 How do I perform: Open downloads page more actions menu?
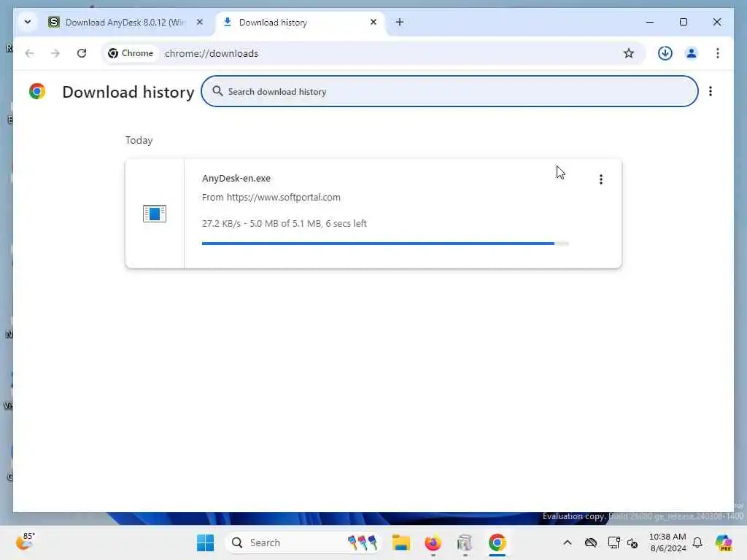[711, 91]
